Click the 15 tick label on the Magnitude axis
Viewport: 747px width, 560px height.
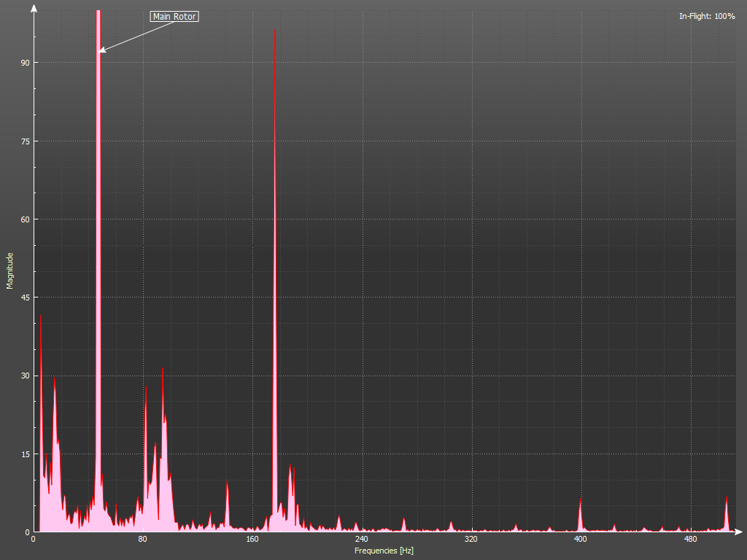click(24, 454)
